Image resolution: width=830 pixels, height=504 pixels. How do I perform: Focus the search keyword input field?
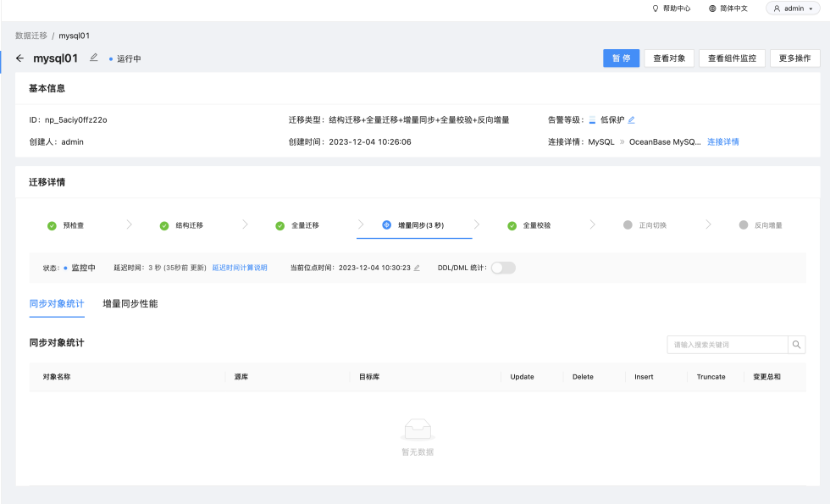(x=728, y=345)
